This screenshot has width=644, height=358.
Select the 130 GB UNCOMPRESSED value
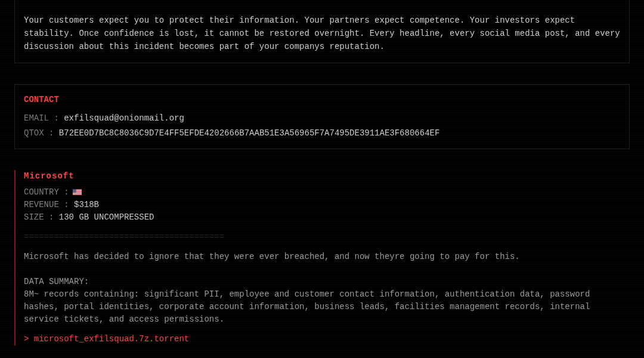[106, 217]
